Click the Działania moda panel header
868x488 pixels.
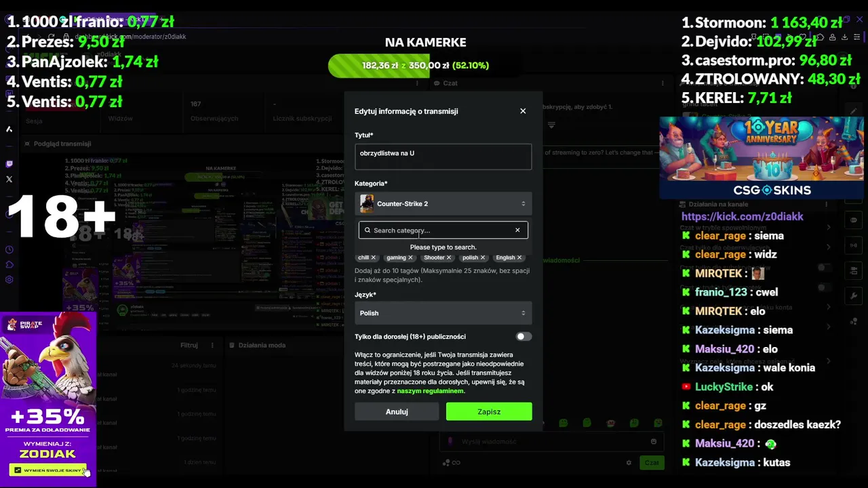click(x=262, y=345)
